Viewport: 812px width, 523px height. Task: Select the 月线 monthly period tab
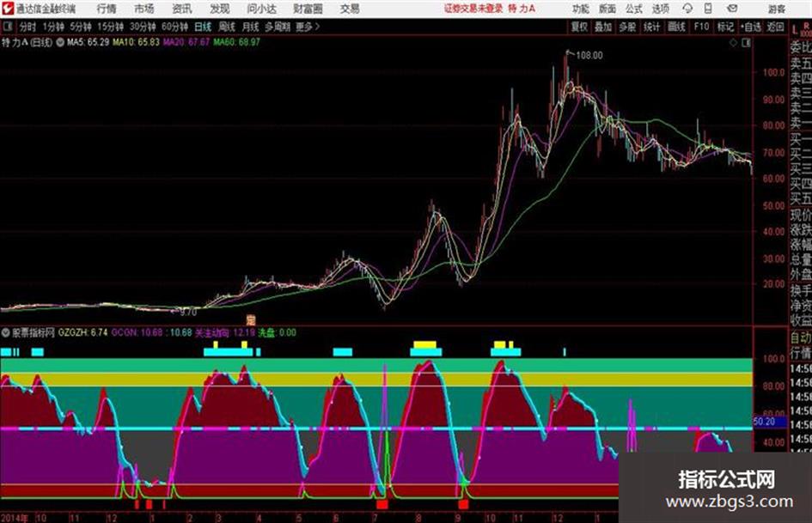(x=251, y=27)
